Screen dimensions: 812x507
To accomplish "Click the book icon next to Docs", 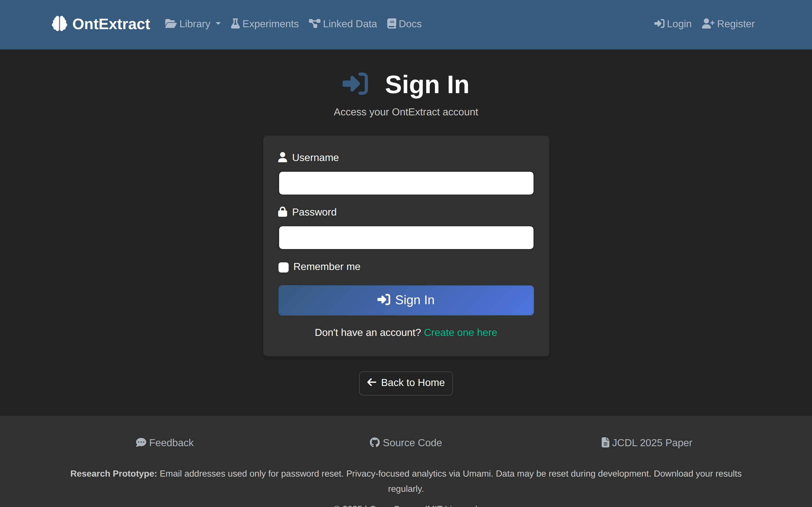I will click(391, 23).
